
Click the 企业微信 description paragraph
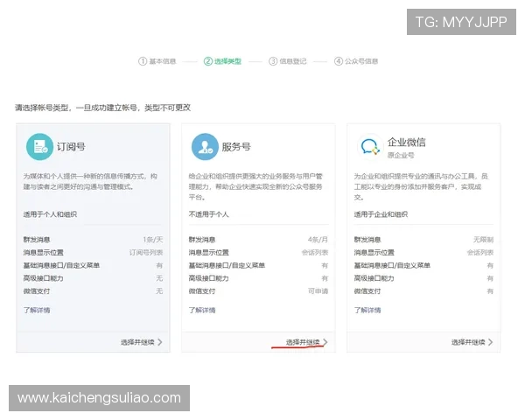pos(421,186)
